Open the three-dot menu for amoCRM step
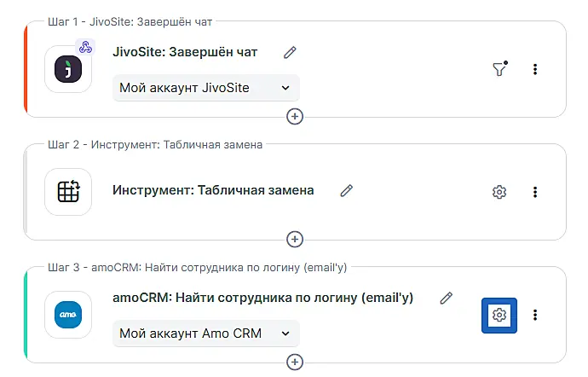The width and height of the screenshot is (588, 377). click(535, 316)
